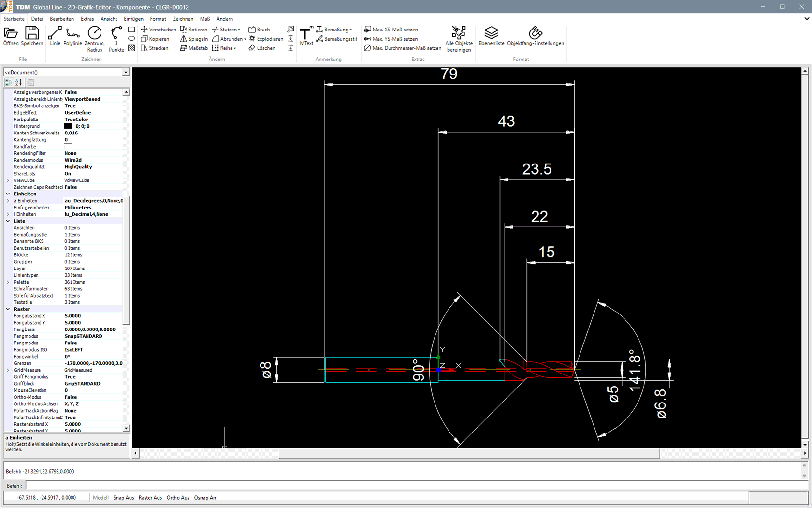Click the canvas horizontal scrollbar thumb
This screenshot has width=812, height=508.
469,453
